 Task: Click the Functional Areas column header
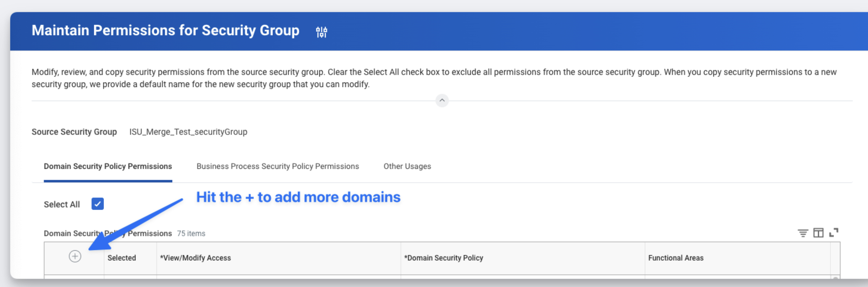pyautogui.click(x=676, y=258)
